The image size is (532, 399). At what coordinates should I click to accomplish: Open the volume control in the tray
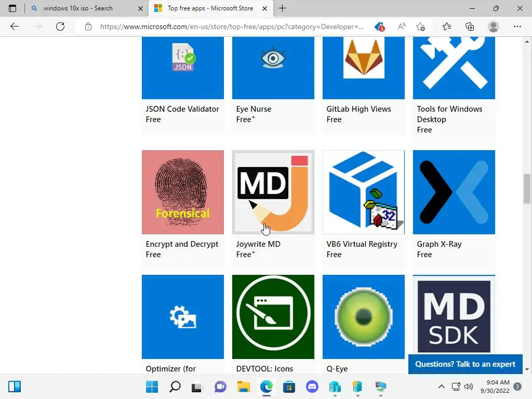[469, 387]
